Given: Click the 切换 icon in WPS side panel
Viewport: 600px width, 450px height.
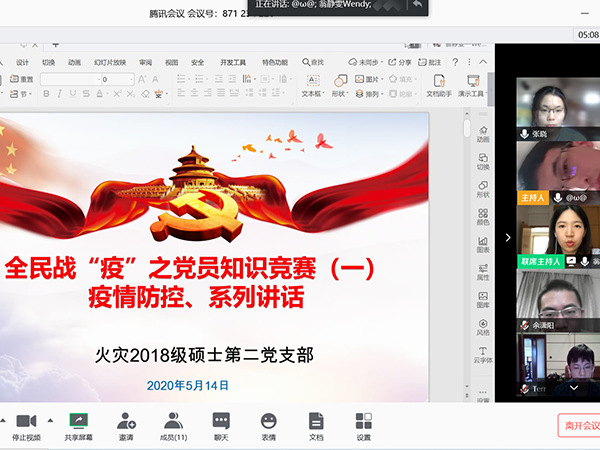Looking at the screenshot, I should click(483, 161).
